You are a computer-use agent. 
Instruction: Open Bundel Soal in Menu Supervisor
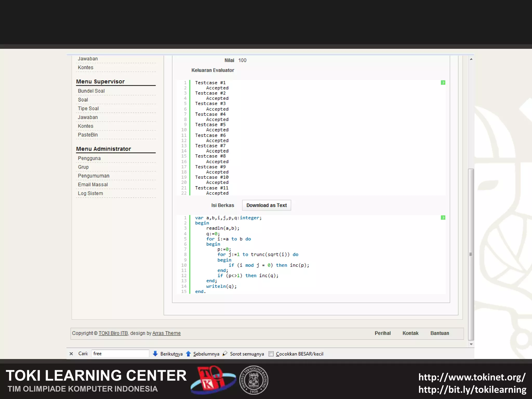(x=91, y=91)
